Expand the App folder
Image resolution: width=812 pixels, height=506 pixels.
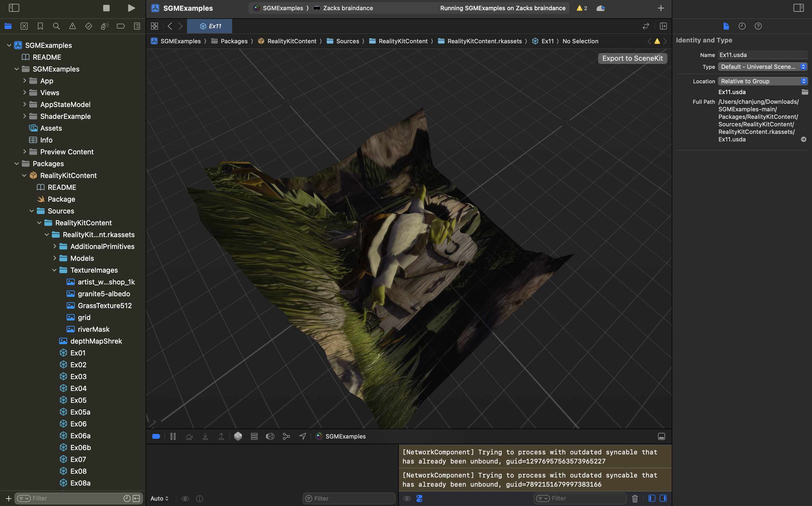tap(24, 81)
